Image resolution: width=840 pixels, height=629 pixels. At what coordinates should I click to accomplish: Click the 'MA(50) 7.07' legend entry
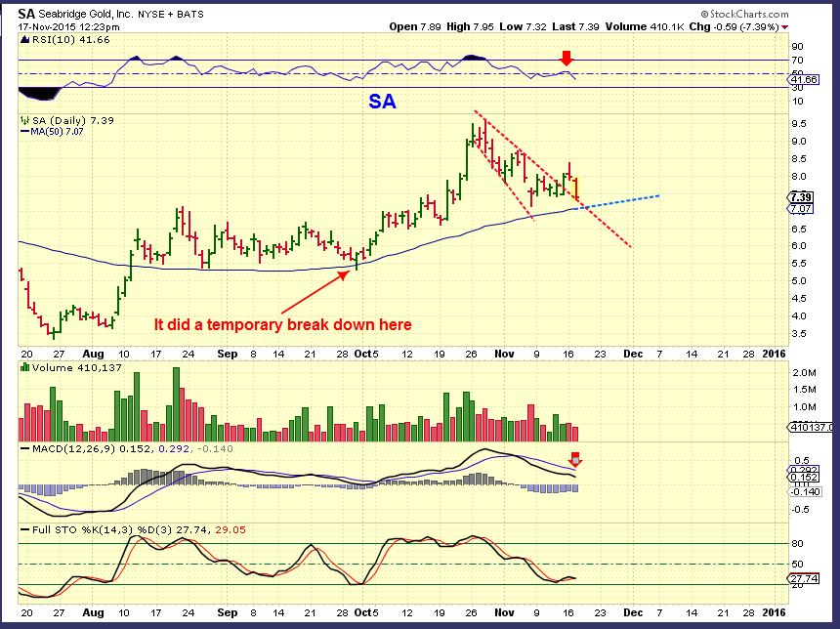(x=52, y=131)
